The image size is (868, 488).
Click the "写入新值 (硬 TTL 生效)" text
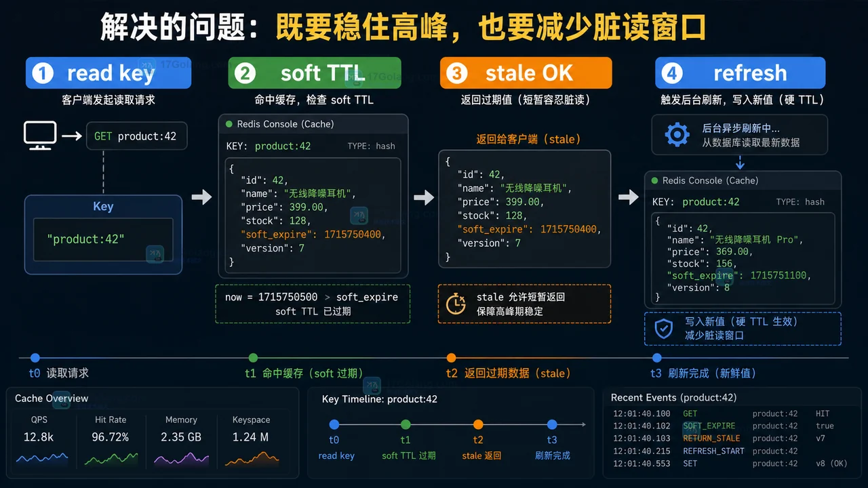pos(741,321)
